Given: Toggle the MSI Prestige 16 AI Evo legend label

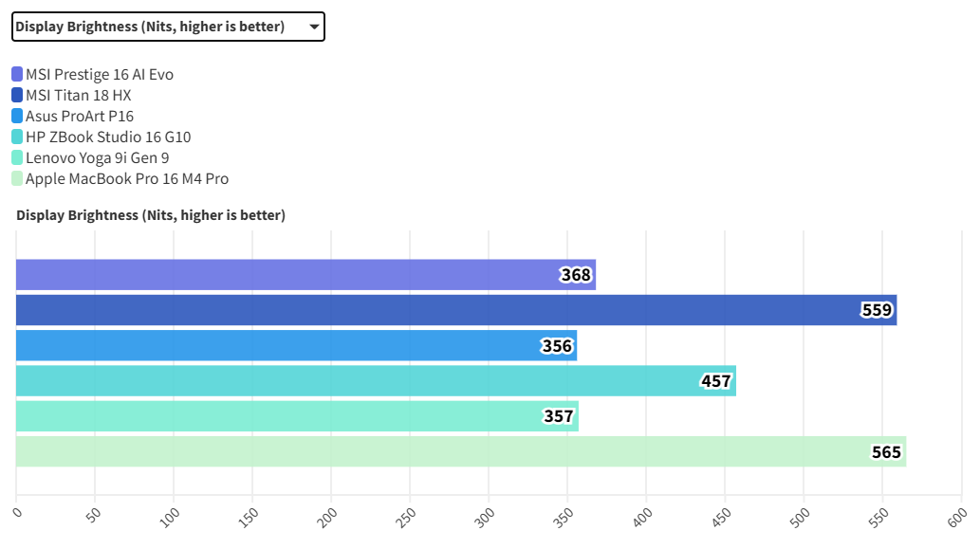Looking at the screenshot, I should [100, 74].
